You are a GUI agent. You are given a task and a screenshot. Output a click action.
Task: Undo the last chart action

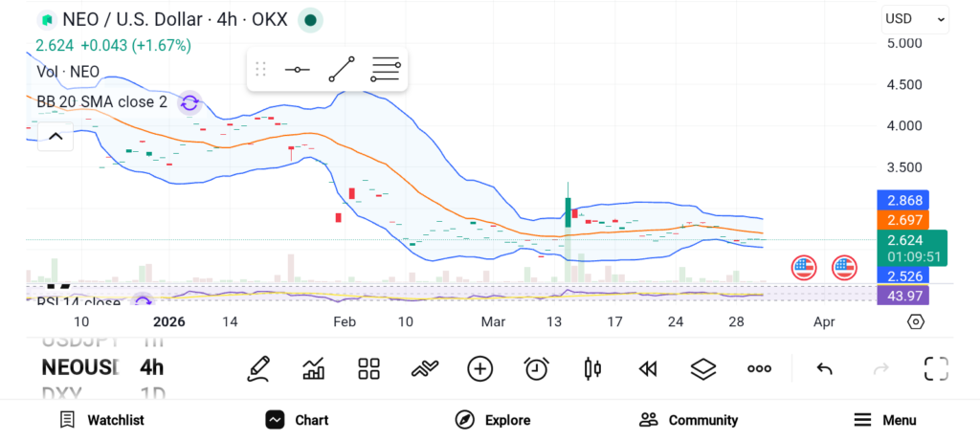click(824, 368)
